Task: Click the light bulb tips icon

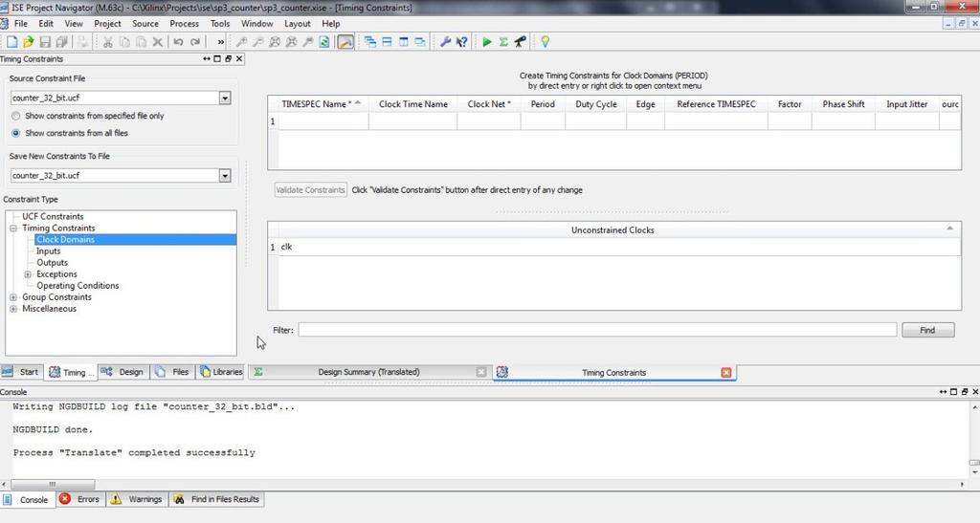Action: tap(545, 42)
